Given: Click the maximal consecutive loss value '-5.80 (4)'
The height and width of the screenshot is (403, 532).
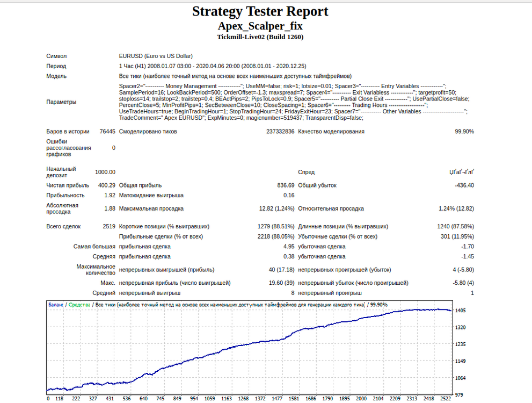Looking at the screenshot, I should tap(463, 283).
